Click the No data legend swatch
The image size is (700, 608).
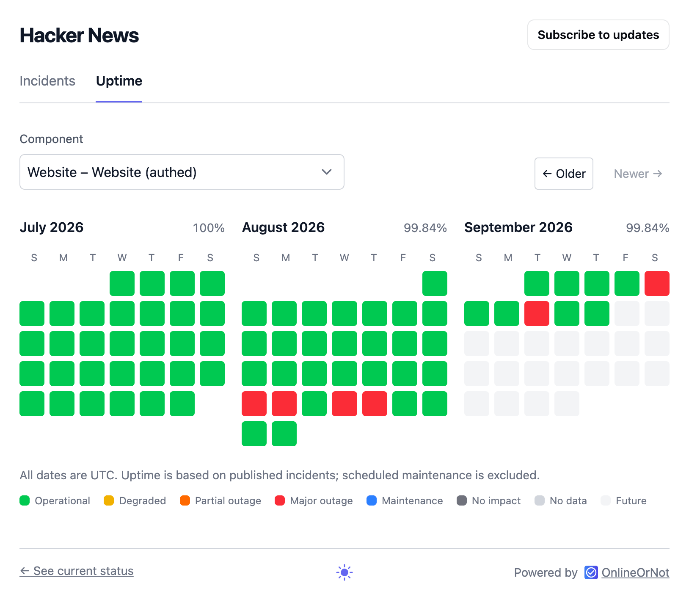pyautogui.click(x=540, y=500)
